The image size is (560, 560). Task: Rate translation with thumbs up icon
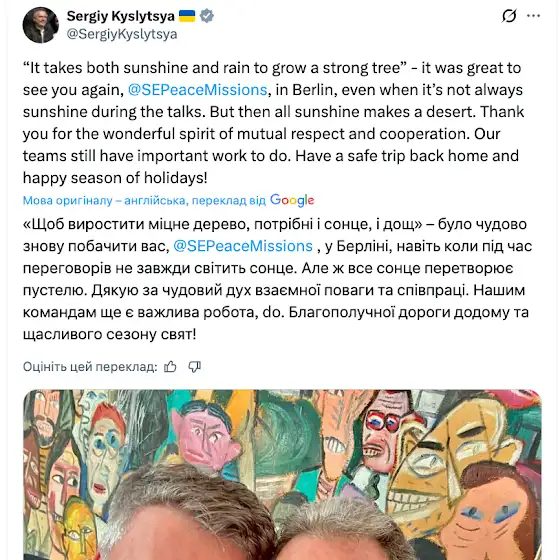click(x=170, y=367)
